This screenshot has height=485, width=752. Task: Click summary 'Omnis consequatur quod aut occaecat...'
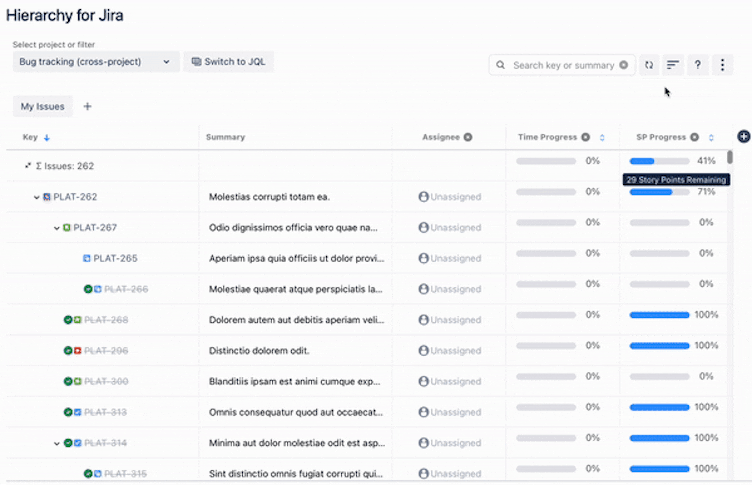(296, 412)
